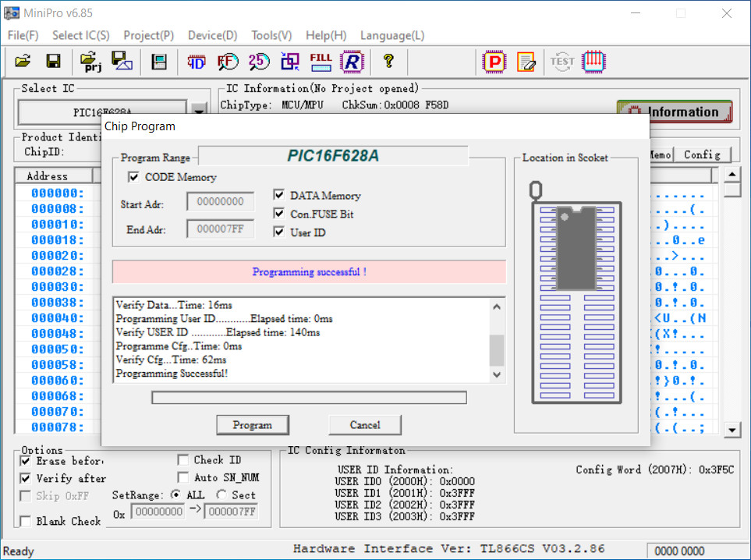
Task: Click the Program button in dialog
Action: [253, 425]
